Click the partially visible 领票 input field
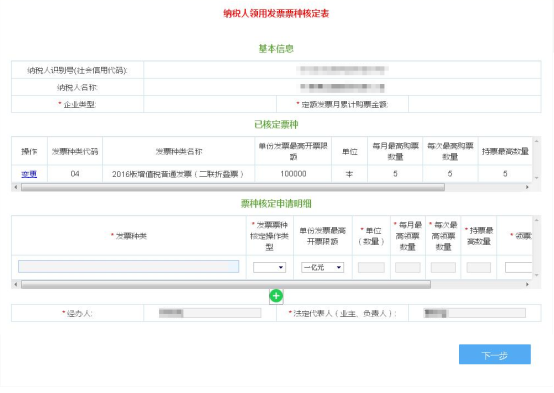Image resolution: width=554 pixels, height=393 pixels. tap(518, 267)
